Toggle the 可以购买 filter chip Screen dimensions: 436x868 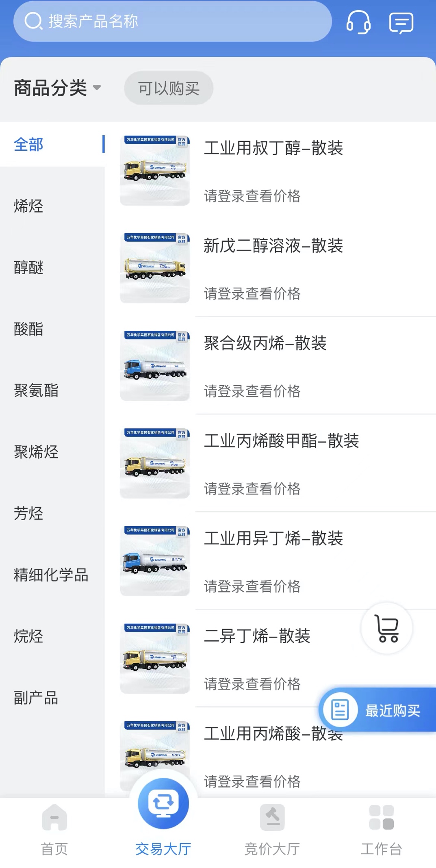coord(169,88)
